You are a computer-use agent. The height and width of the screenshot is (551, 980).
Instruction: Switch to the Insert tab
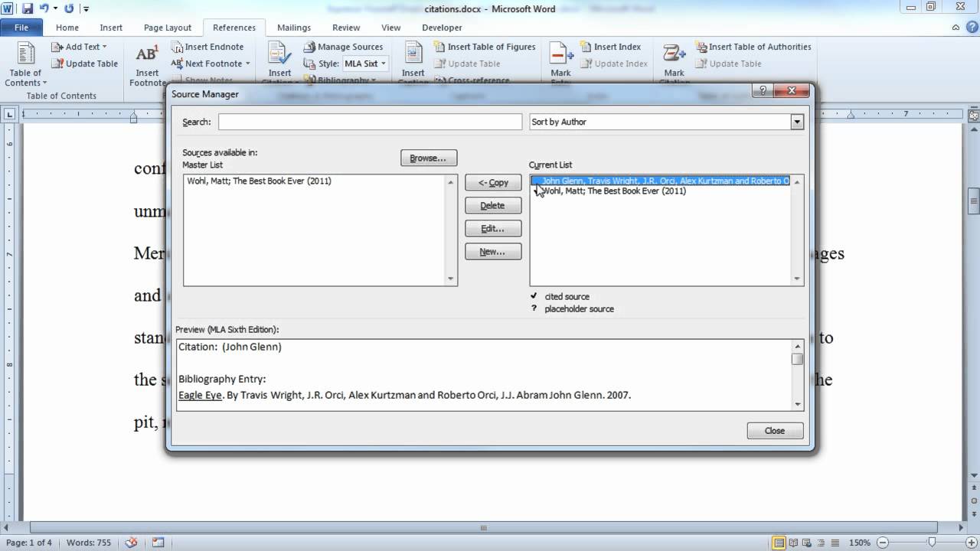(x=111, y=28)
